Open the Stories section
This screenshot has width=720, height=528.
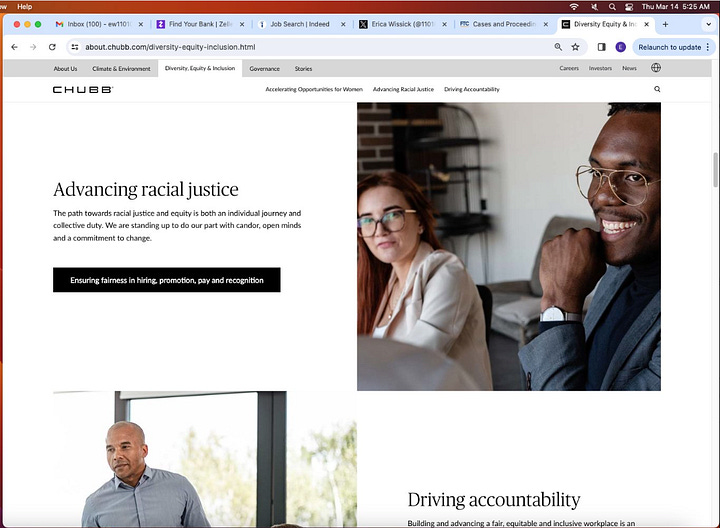[x=303, y=68]
